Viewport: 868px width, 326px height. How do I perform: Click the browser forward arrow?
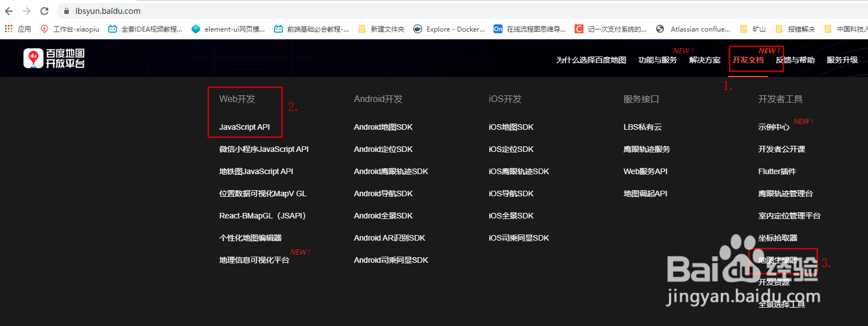[x=27, y=11]
